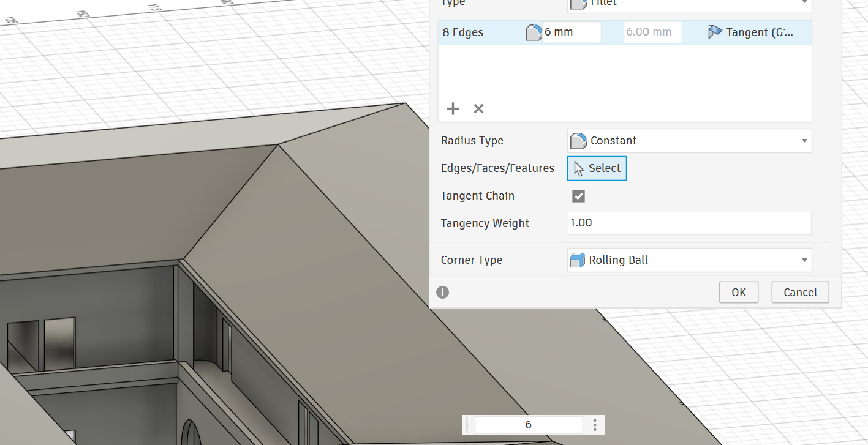Remove selection set with the X icon
868x445 pixels.
[x=479, y=109]
